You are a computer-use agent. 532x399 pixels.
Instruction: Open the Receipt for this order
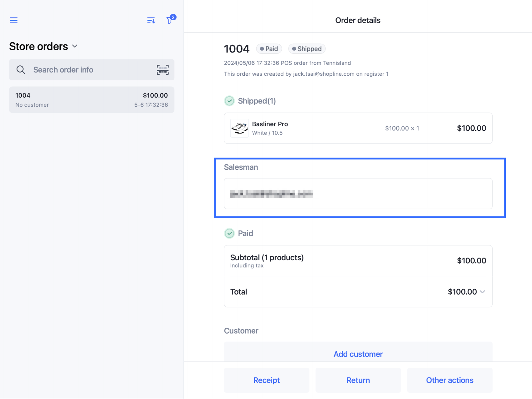click(x=267, y=380)
